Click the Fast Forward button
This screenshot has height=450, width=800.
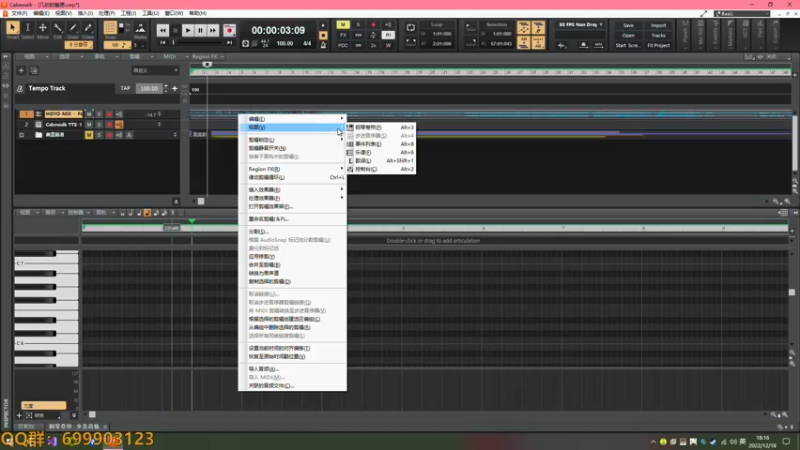tap(213, 31)
